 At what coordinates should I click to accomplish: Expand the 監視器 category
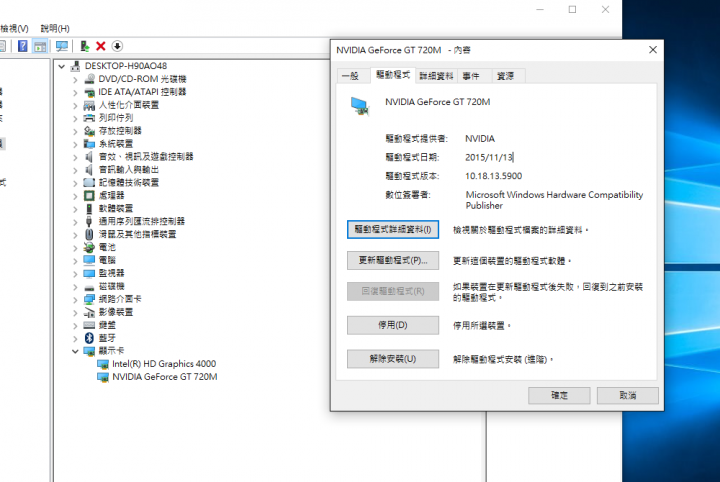75,274
